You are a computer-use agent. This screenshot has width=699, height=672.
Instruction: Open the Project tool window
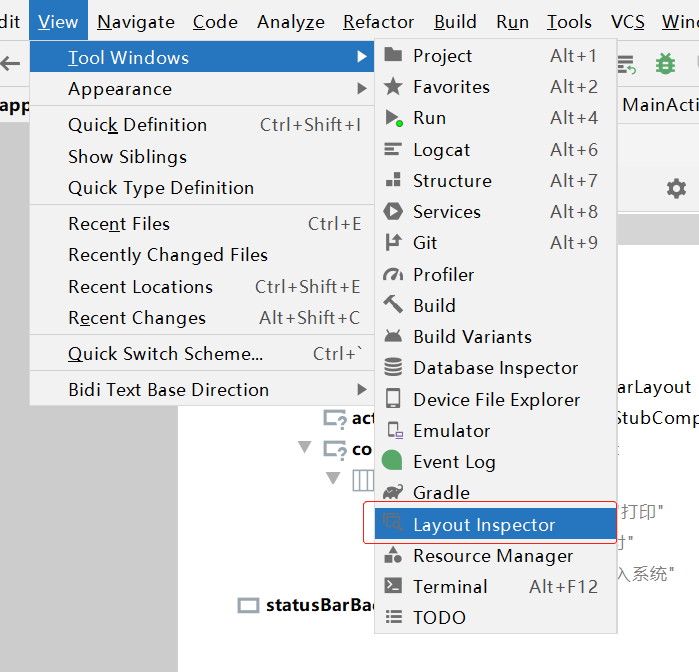click(x=495, y=56)
